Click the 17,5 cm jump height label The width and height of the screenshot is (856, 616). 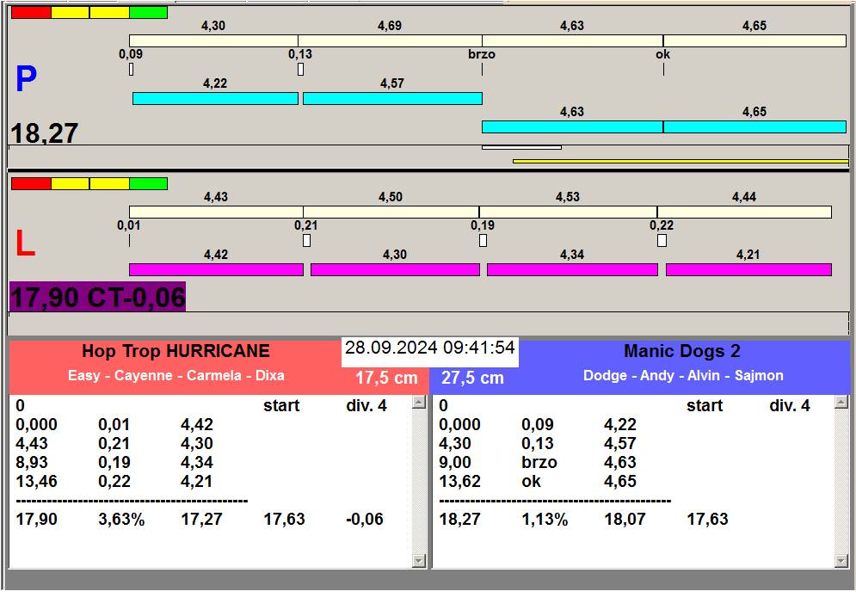pos(386,379)
